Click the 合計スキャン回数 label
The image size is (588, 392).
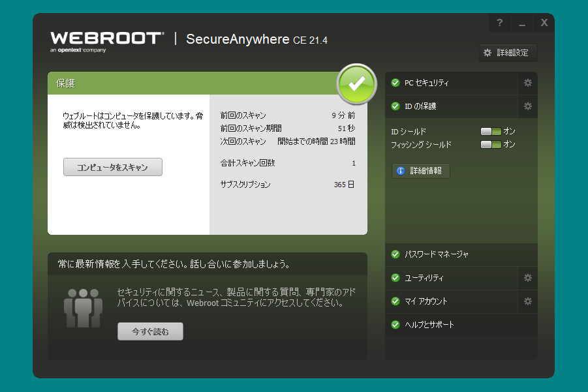tap(247, 163)
